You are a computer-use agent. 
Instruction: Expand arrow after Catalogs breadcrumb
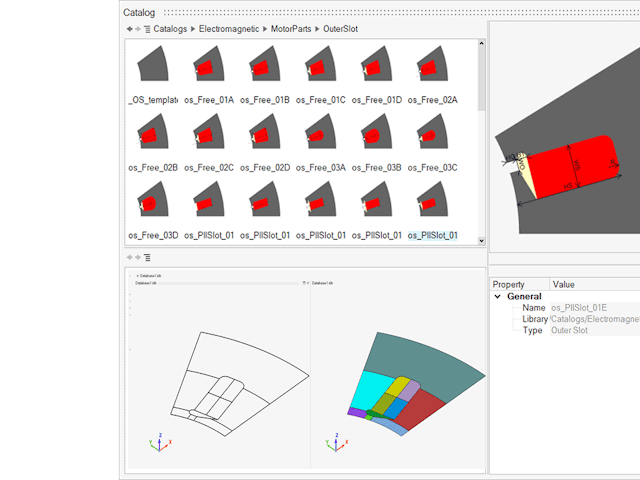click(193, 29)
